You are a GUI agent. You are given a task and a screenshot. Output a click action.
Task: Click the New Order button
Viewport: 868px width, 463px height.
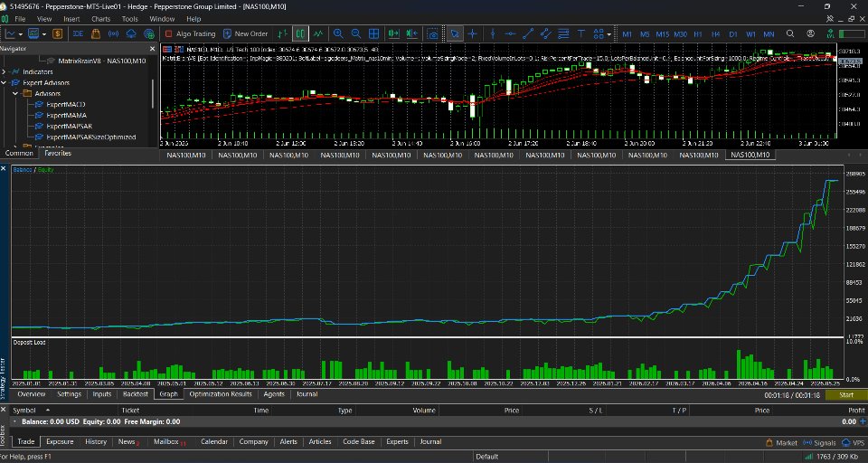(245, 33)
